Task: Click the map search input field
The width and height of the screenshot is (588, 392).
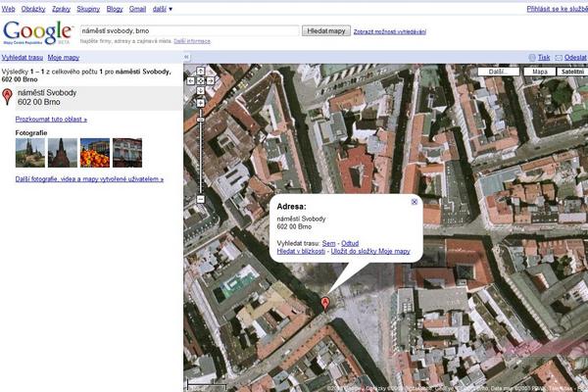Action: click(x=190, y=30)
